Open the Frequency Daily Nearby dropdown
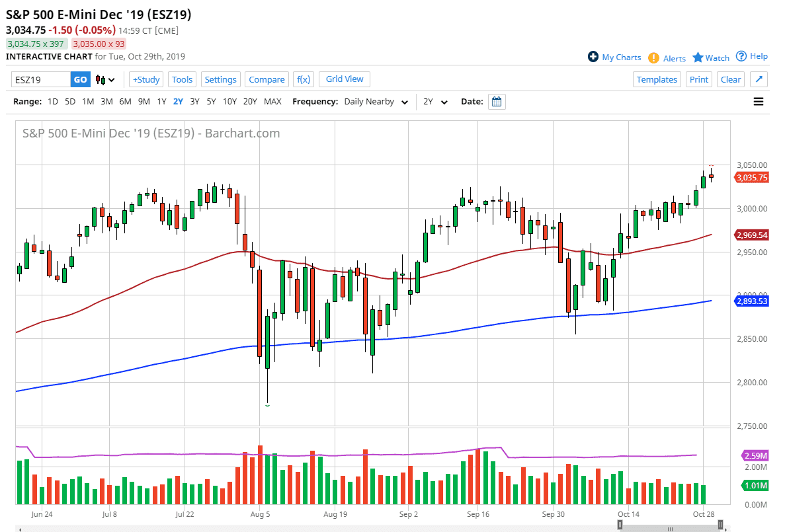Image resolution: width=785 pixels, height=532 pixels. [375, 102]
